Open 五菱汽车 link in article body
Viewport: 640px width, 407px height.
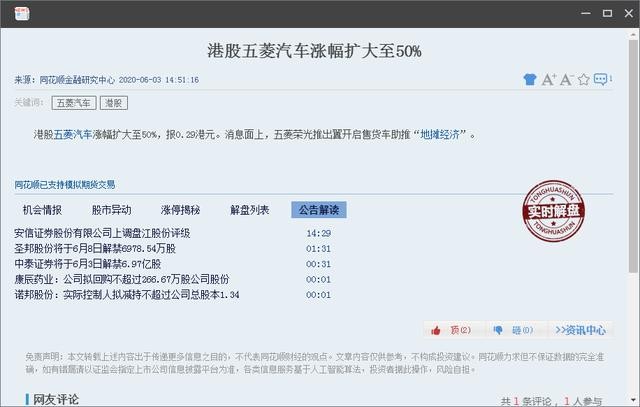[x=73, y=134]
